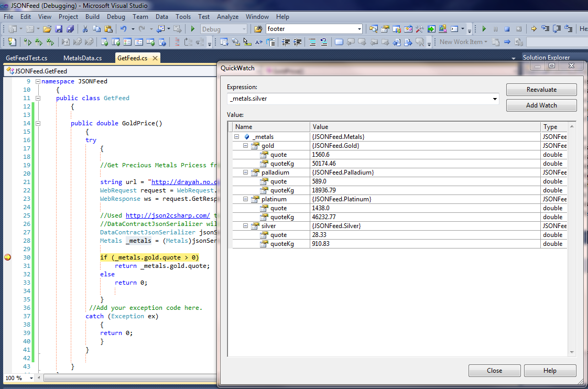This screenshot has width=588, height=389.
Task: Collapse the gold node in QuickWatch
Action: (x=246, y=146)
